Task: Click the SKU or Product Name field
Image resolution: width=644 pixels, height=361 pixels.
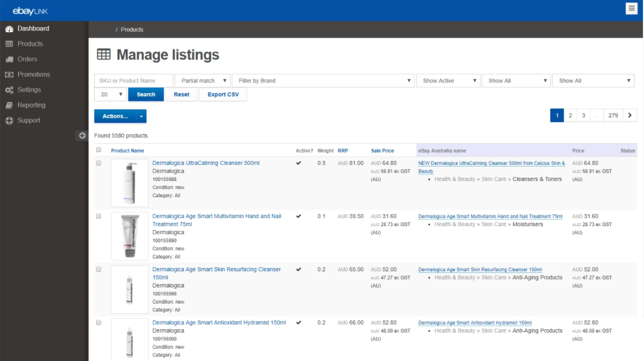Action: click(x=134, y=81)
